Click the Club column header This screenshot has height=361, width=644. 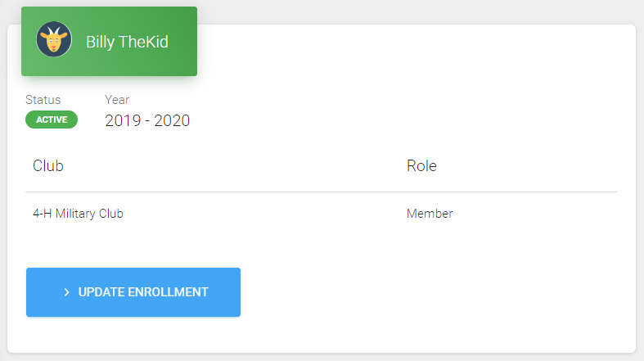pos(48,166)
